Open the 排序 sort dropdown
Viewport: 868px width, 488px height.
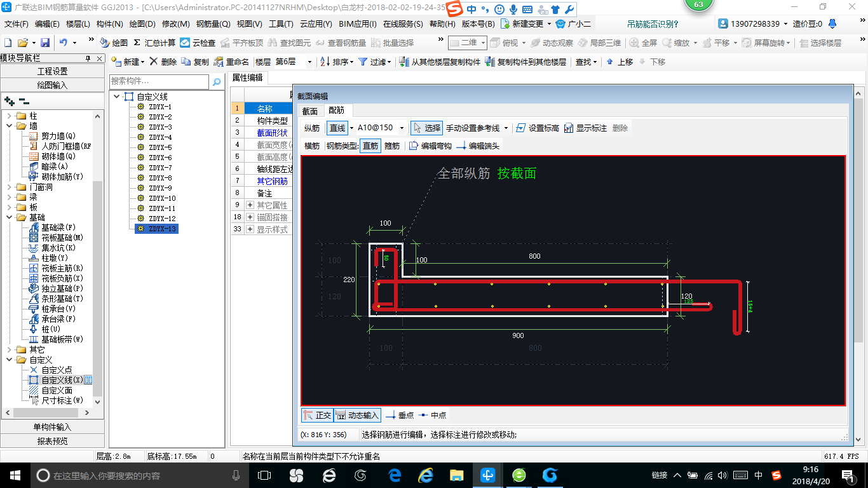337,62
